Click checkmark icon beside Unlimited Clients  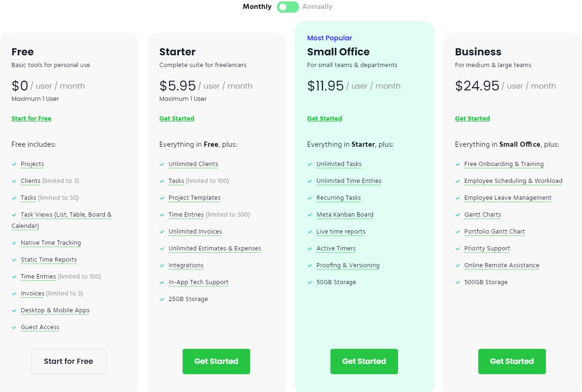point(162,165)
